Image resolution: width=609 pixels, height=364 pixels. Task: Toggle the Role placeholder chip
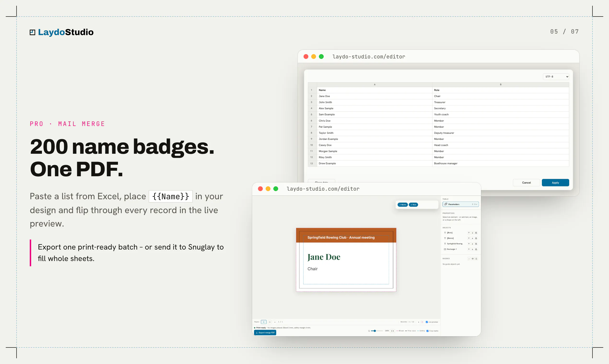413,205
